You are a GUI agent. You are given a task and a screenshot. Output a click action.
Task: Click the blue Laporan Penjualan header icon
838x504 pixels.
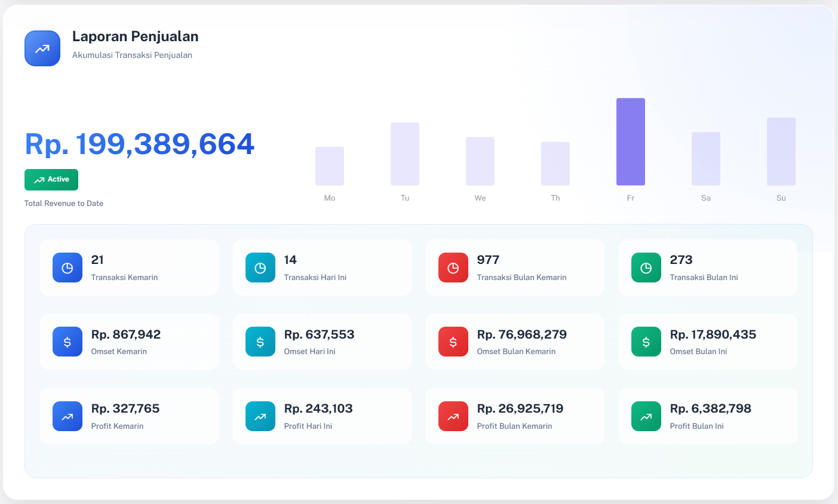[42, 48]
